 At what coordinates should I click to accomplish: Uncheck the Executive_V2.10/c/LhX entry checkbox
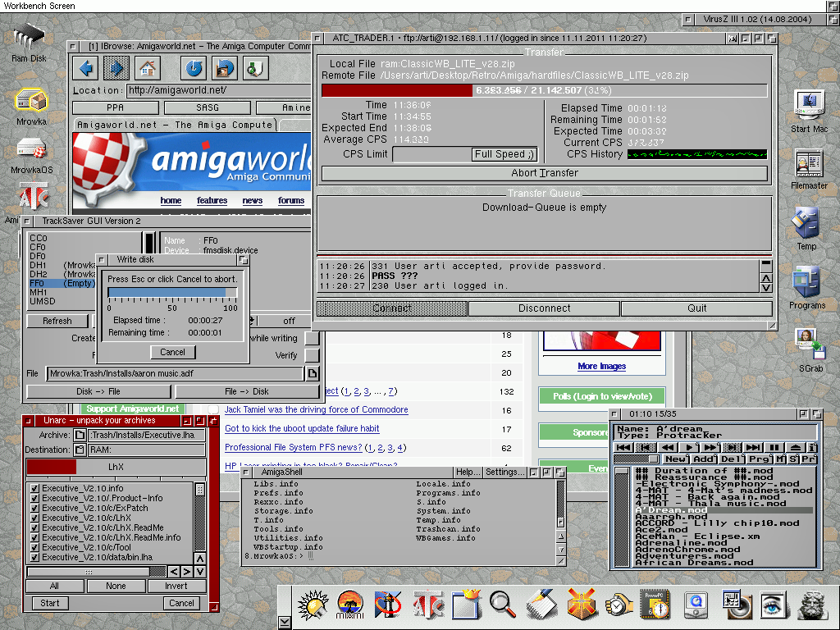click(34, 518)
